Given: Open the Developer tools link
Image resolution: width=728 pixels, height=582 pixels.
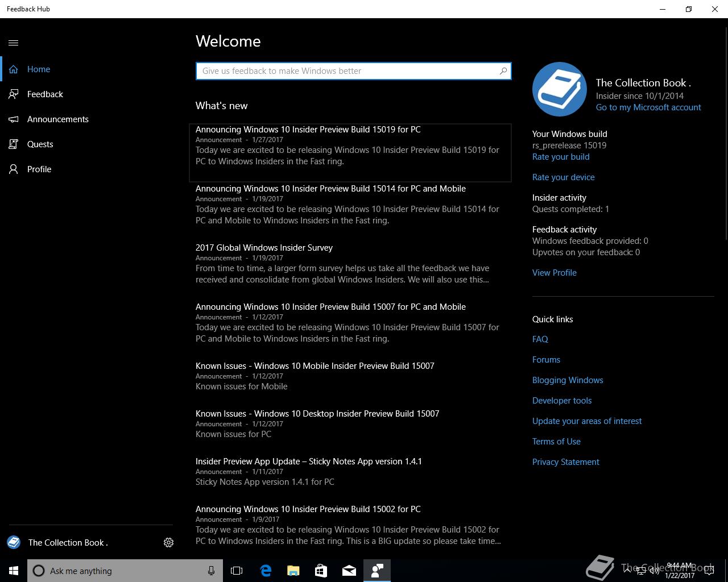Looking at the screenshot, I should pos(562,401).
